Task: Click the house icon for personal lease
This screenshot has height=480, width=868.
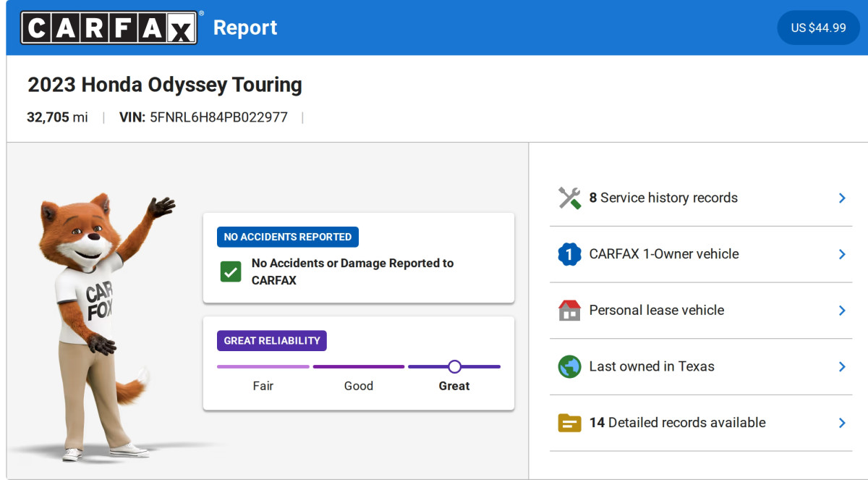Action: (569, 310)
